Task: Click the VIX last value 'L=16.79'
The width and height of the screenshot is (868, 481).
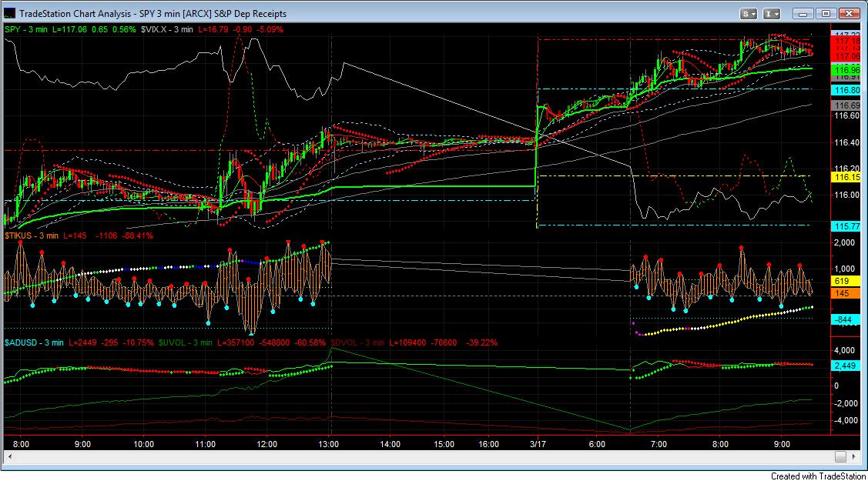Action: point(213,29)
